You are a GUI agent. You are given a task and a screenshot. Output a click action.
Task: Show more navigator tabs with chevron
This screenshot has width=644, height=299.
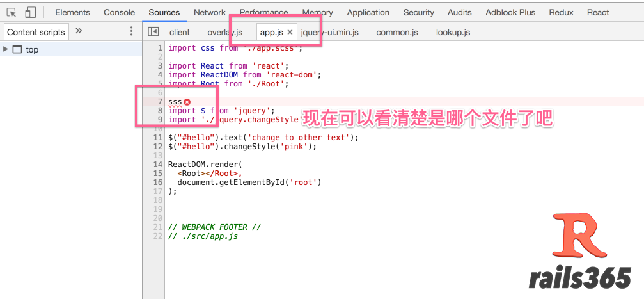tap(79, 31)
